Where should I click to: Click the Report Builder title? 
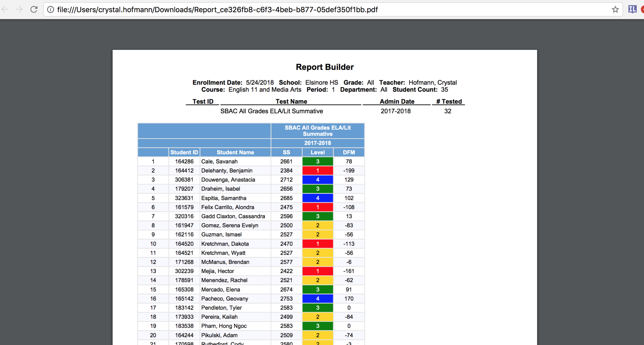(x=325, y=67)
